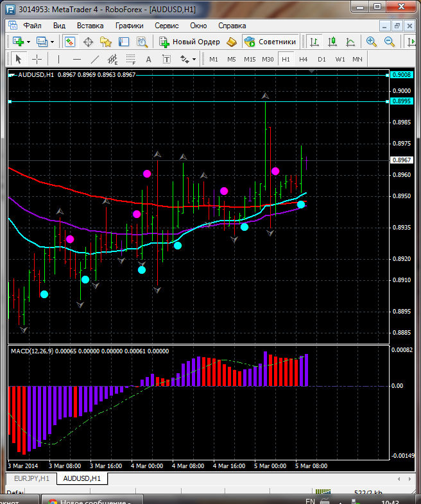This screenshot has width=421, height=504.
Task: Click the New Order button
Action: point(189,42)
